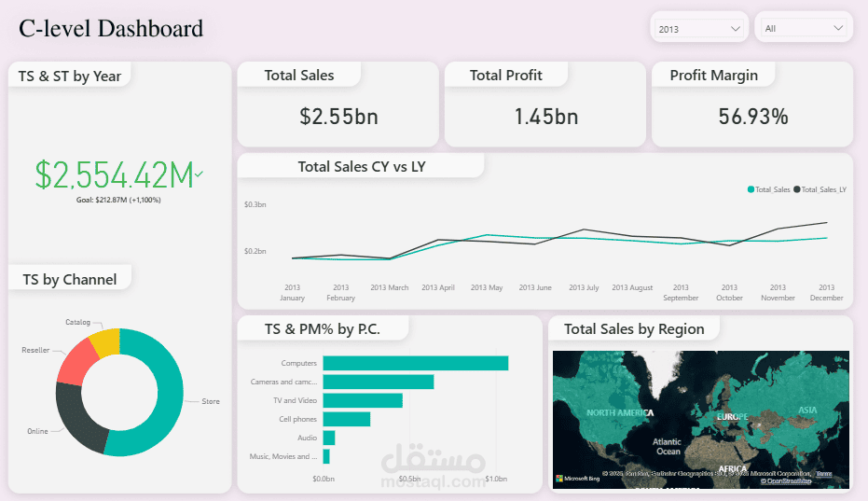Click the ASIA map region label
This screenshot has height=501, width=868.
click(807, 411)
